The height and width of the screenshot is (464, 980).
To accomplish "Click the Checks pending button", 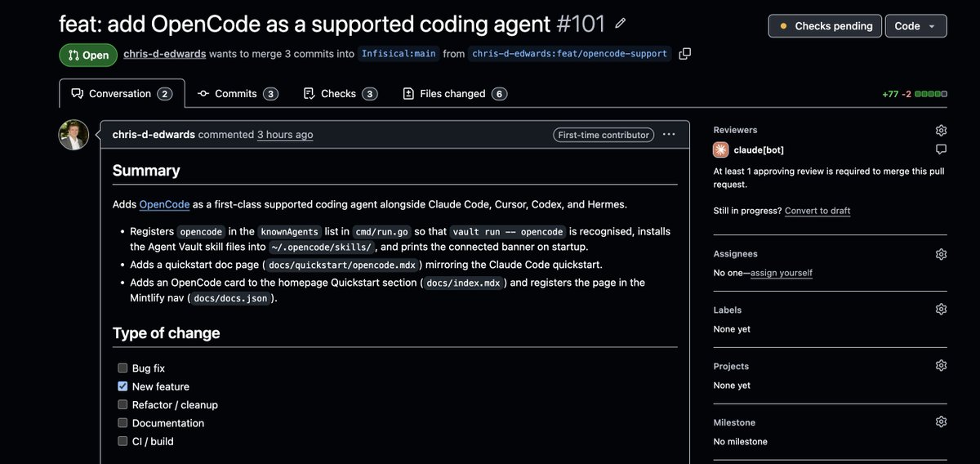I will 825,26.
